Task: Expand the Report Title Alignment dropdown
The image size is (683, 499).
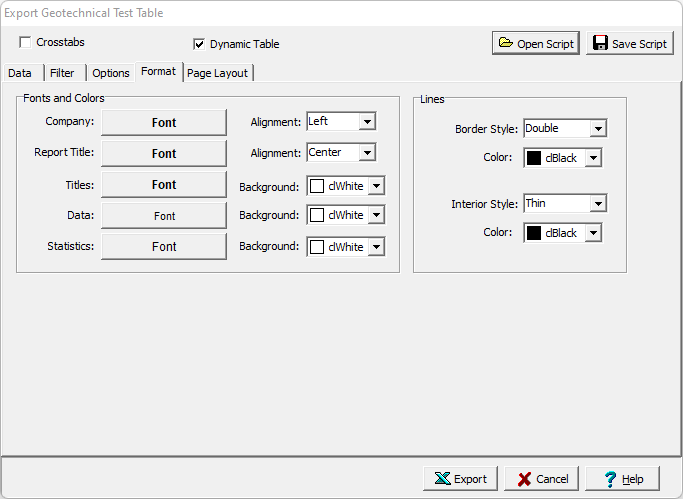Action: [366, 153]
